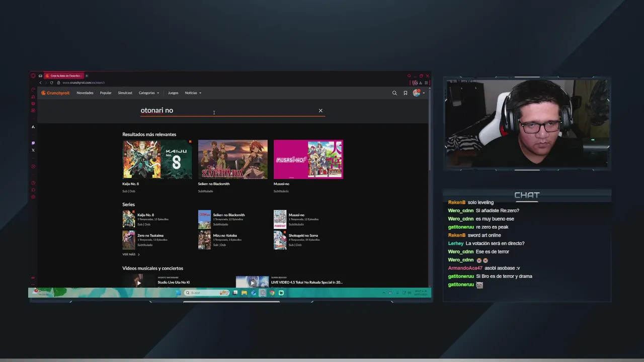Viewport: 644px width, 362px height.
Task: Open browser downloads icon in toolbar
Action: [x=421, y=82]
